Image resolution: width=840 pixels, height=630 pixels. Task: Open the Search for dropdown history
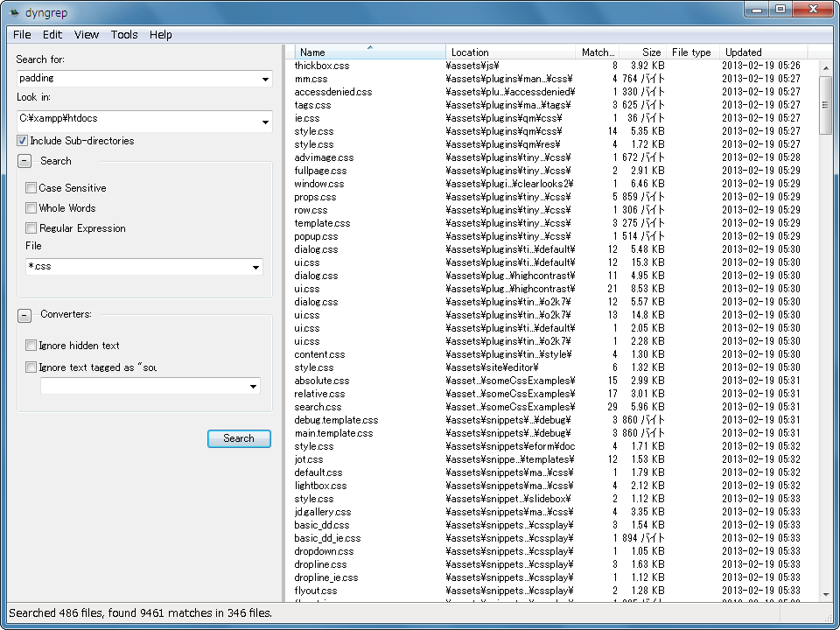(x=265, y=80)
